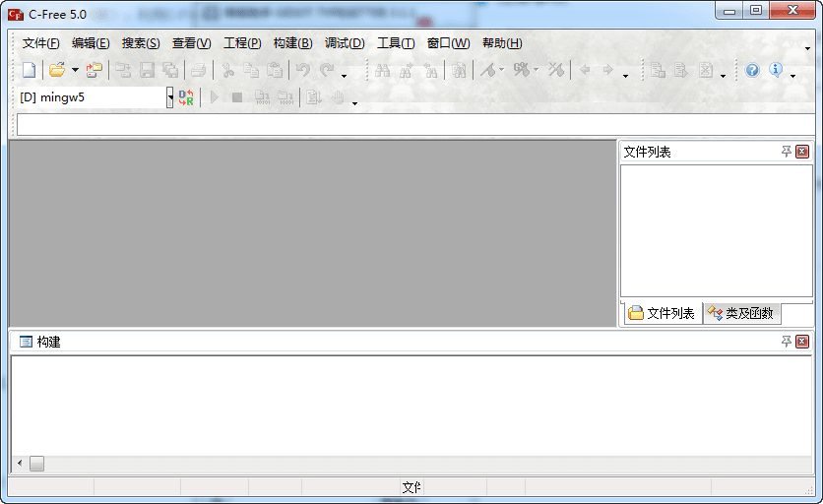Open the 窗口(W) menu
This screenshot has height=504, width=823.
click(448, 43)
